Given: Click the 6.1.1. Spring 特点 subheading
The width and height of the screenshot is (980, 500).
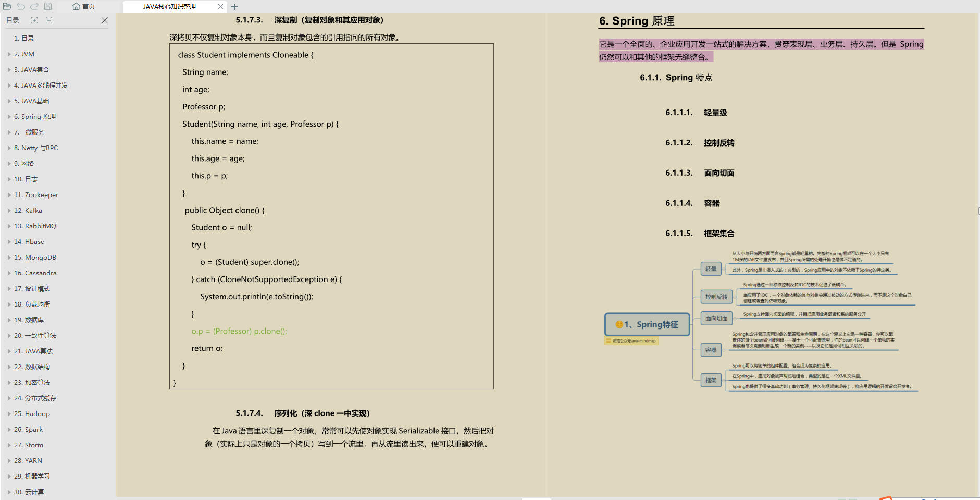Looking at the screenshot, I should click(676, 78).
